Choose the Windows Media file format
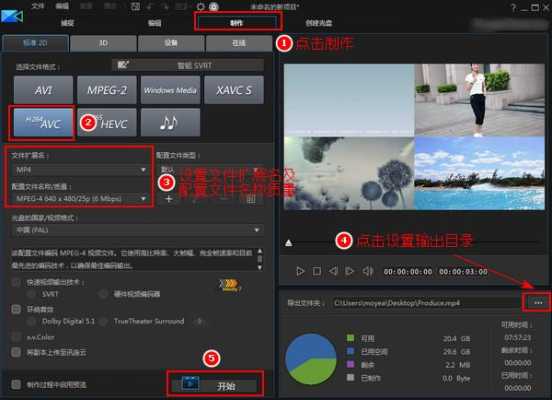Image resolution: width=552 pixels, height=400 pixels. click(170, 90)
